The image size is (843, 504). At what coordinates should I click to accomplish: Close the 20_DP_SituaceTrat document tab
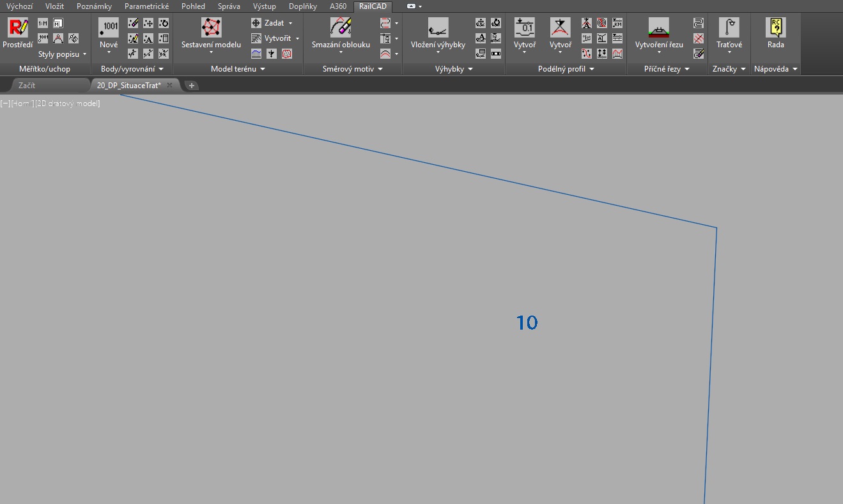pyautogui.click(x=169, y=85)
